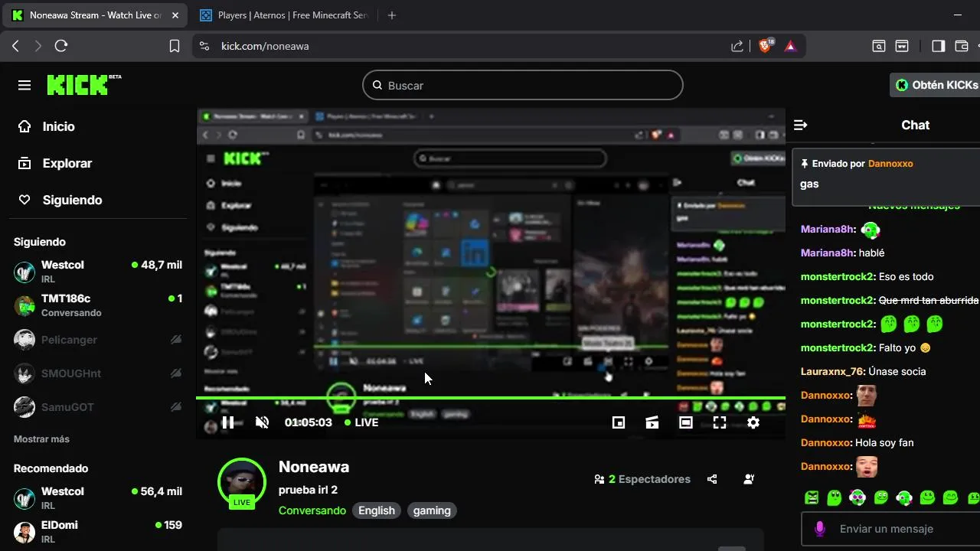Bookmark this page
The height and width of the screenshot is (551, 980).
(x=175, y=46)
